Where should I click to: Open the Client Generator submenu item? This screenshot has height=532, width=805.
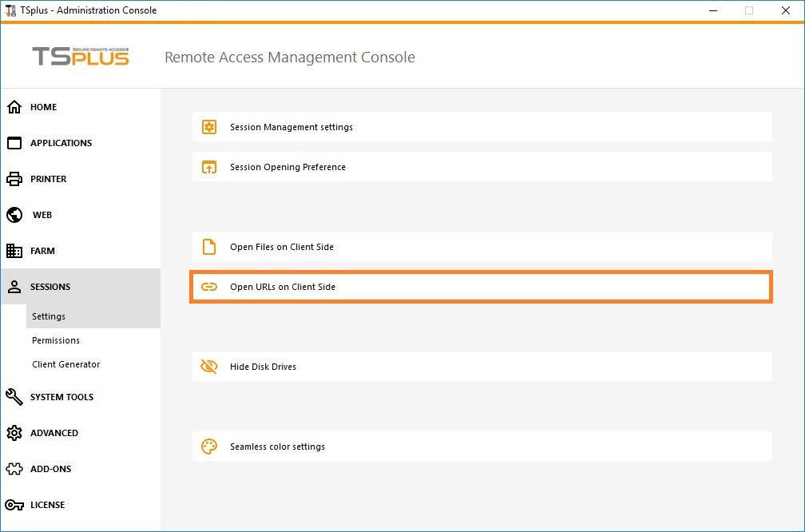point(66,364)
